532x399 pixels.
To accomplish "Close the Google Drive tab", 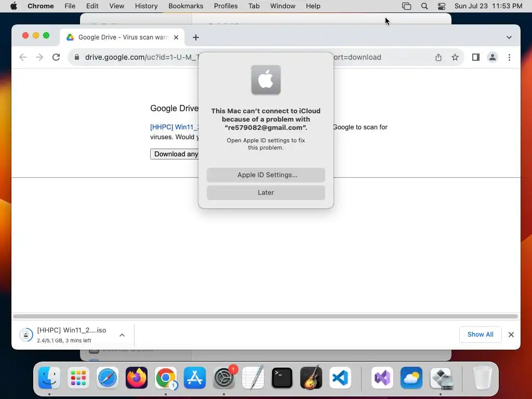I will tap(176, 37).
